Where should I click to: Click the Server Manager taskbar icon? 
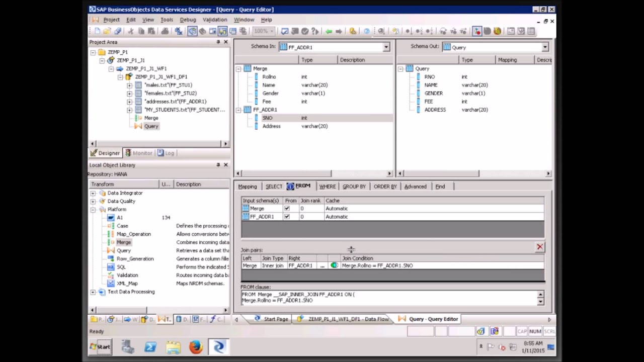(127, 347)
